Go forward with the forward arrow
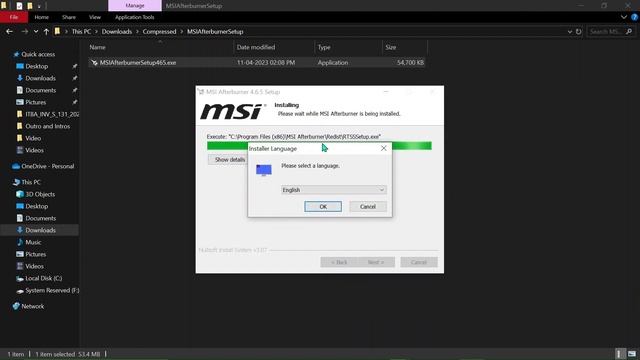Screen dimensions: 640x360 pos(24,31)
